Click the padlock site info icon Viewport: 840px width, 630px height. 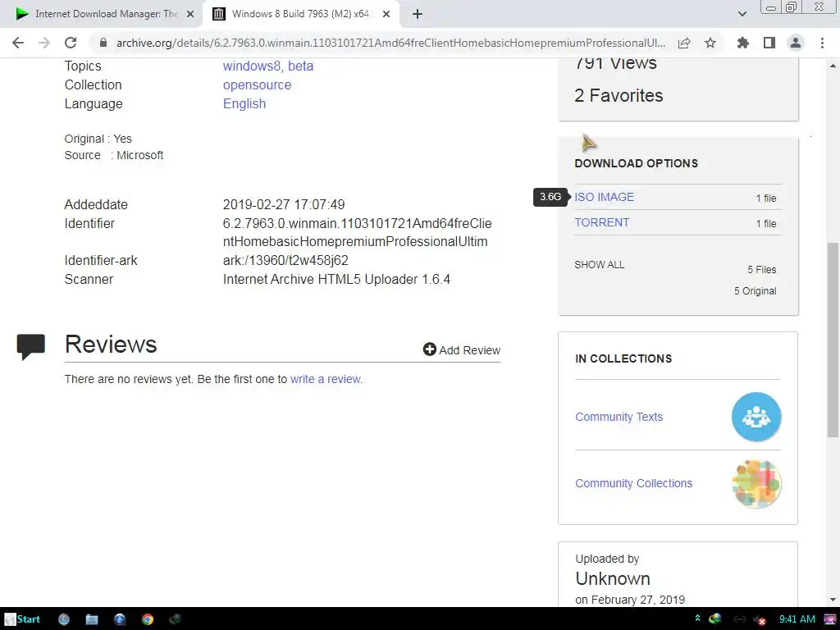(x=103, y=43)
